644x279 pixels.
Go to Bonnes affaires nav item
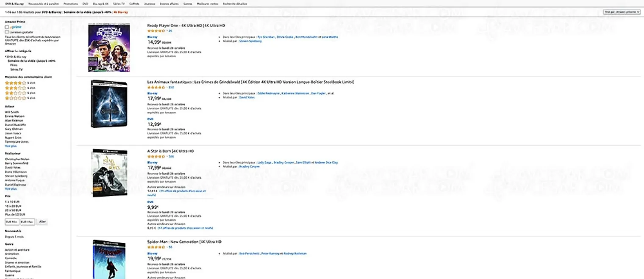pyautogui.click(x=169, y=3)
